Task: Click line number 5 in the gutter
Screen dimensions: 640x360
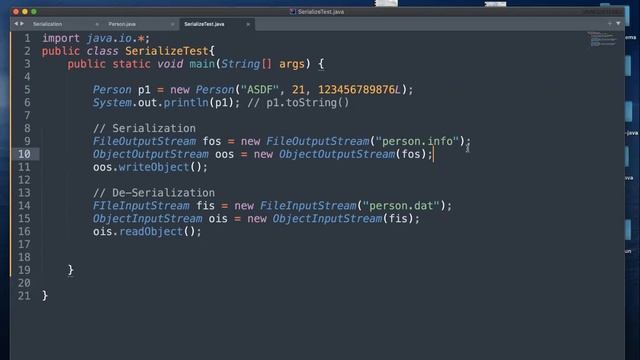Action: point(27,90)
